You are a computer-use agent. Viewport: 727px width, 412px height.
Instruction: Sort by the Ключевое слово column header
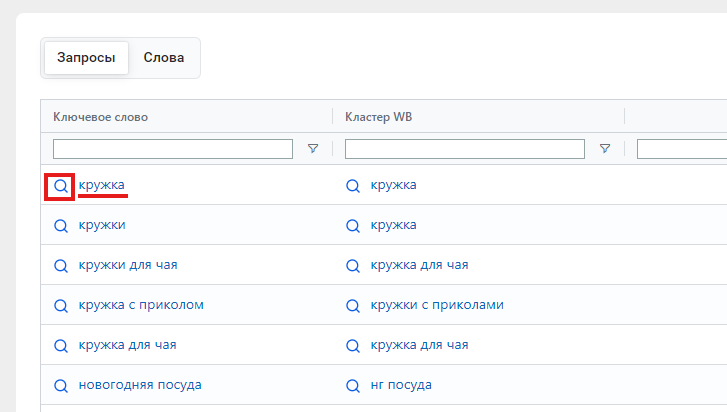[x=100, y=117]
